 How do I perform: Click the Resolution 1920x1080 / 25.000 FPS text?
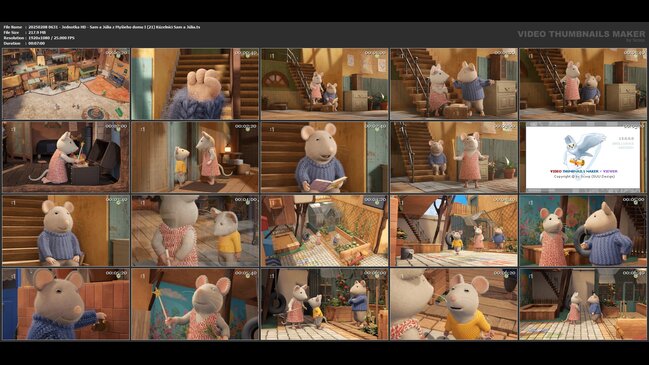(x=39, y=37)
